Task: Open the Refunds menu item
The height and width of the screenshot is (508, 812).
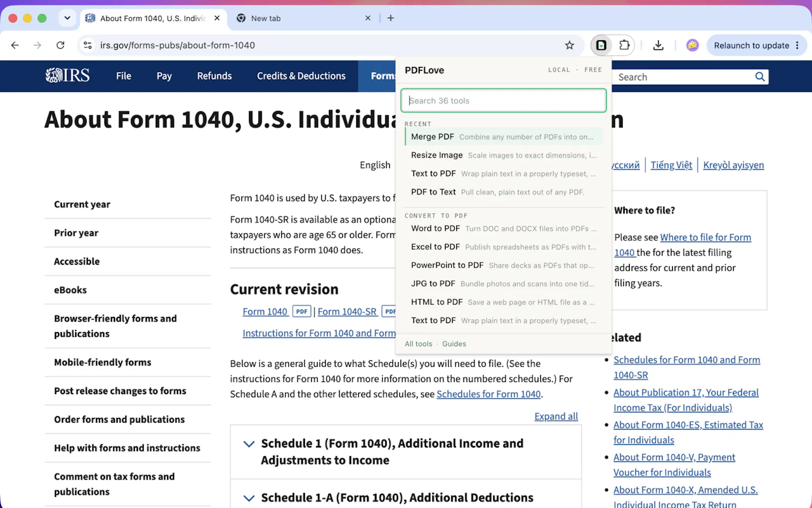Action: tap(214, 76)
